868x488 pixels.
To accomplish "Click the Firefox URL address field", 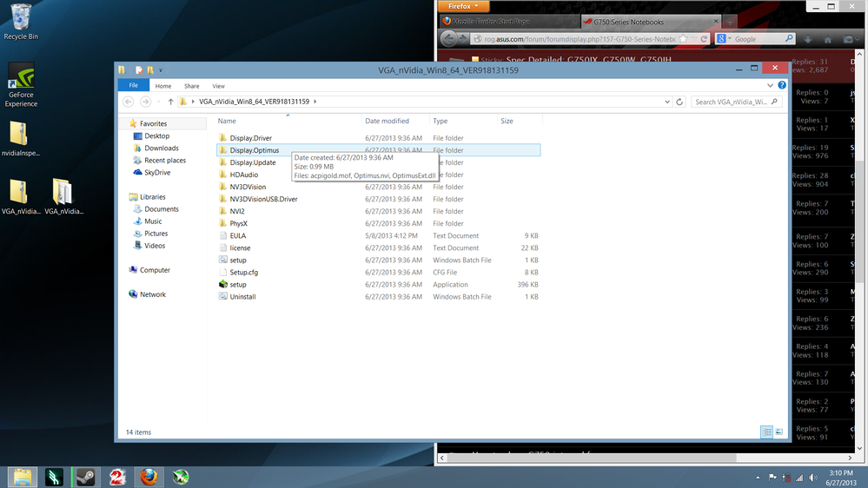I will (579, 39).
